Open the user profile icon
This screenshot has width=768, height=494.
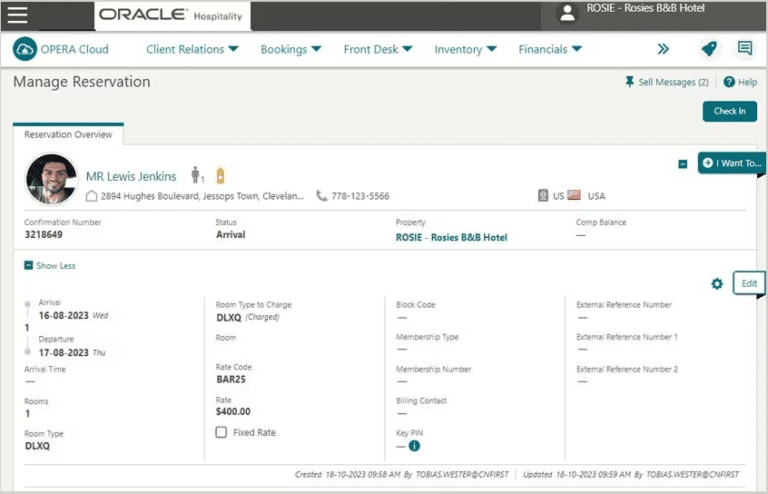(567, 14)
